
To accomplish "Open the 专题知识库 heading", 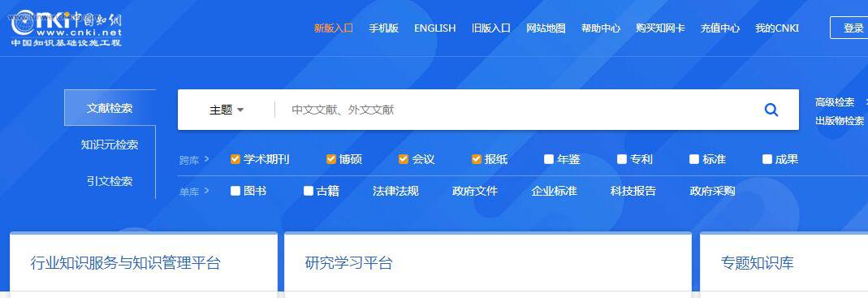I will (758, 262).
